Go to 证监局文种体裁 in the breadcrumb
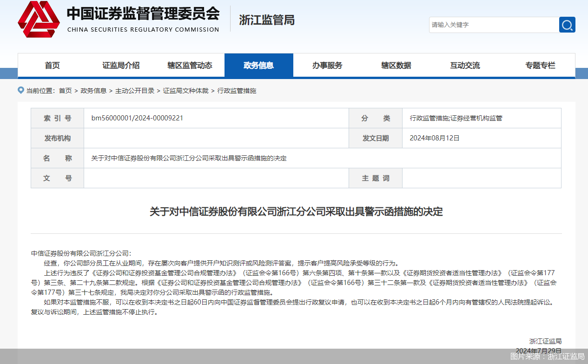The image size is (588, 364). tap(185, 91)
